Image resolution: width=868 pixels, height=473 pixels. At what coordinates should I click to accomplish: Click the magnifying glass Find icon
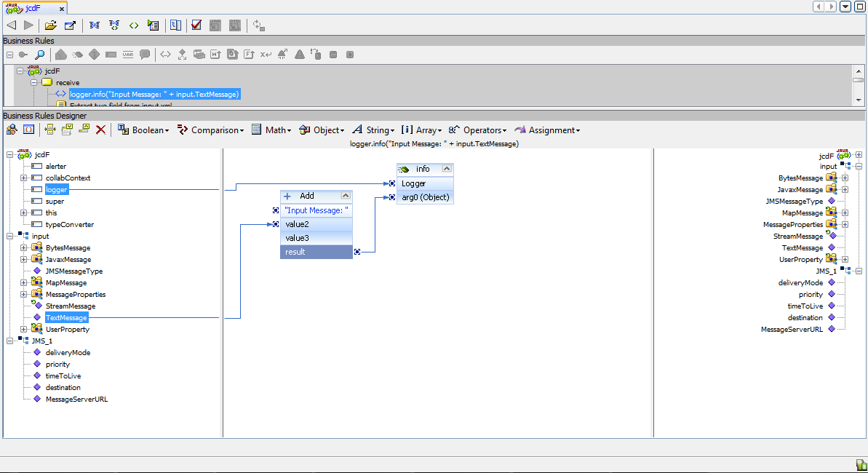[x=39, y=55]
